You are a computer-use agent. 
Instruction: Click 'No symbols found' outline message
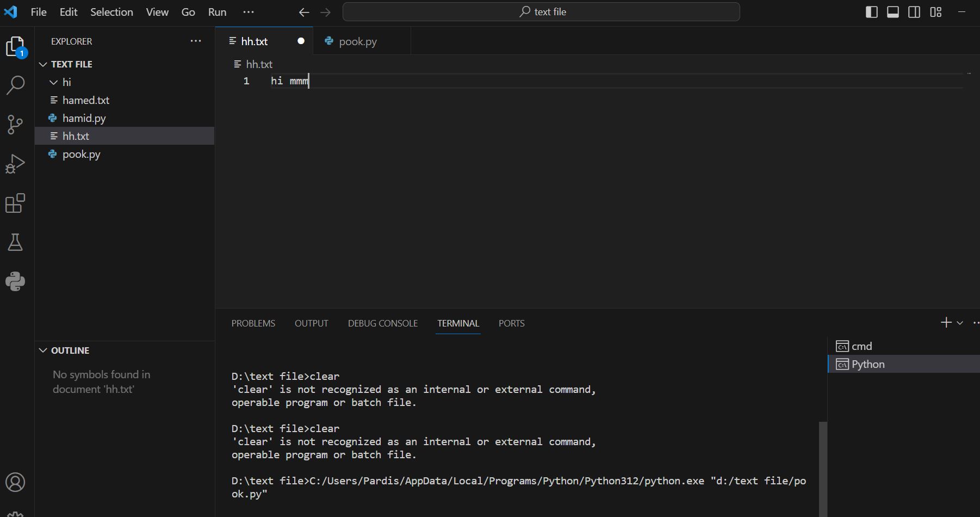pyautogui.click(x=102, y=381)
